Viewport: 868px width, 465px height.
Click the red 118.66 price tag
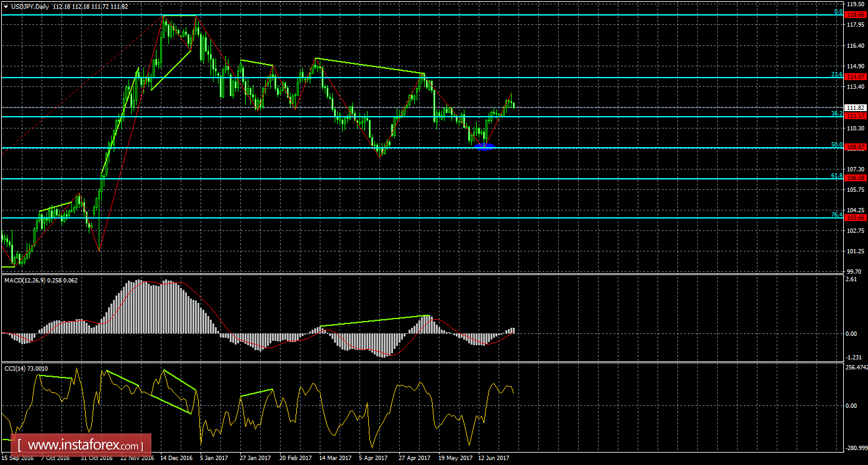point(856,12)
